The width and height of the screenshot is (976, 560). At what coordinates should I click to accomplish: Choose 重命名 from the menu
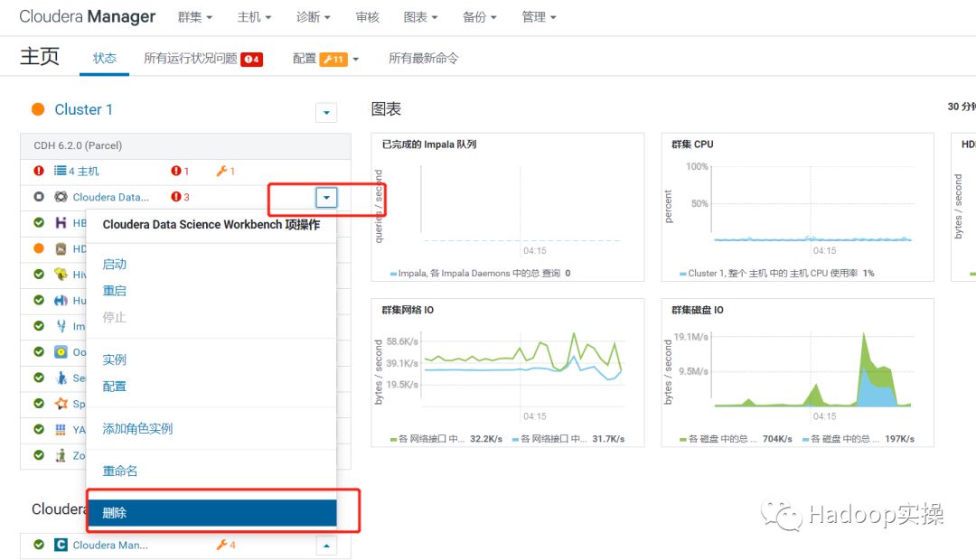(120, 471)
